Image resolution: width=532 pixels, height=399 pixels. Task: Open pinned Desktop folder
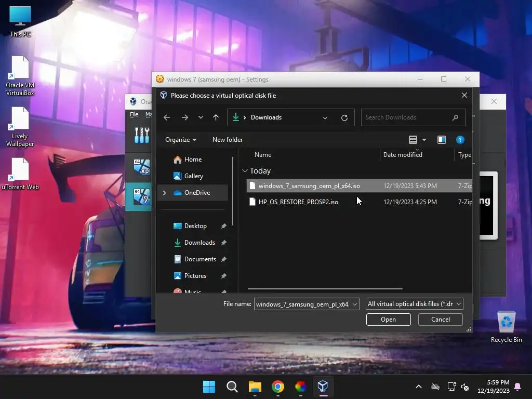point(195,226)
